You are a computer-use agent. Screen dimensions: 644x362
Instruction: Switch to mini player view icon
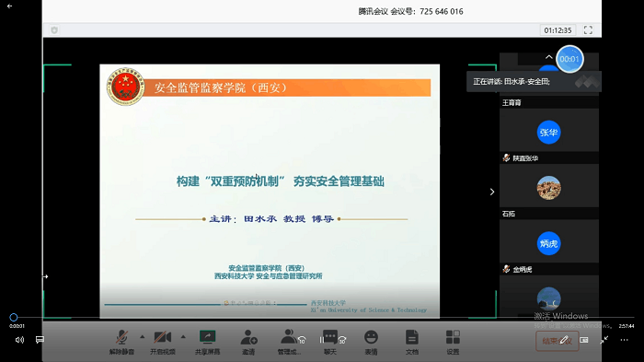[x=583, y=340]
